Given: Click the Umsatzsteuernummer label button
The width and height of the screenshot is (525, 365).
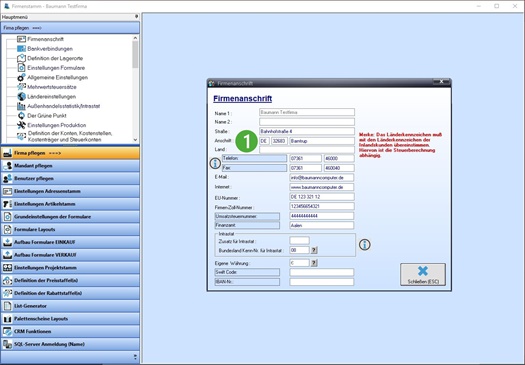Looking at the screenshot, I should (x=247, y=216).
